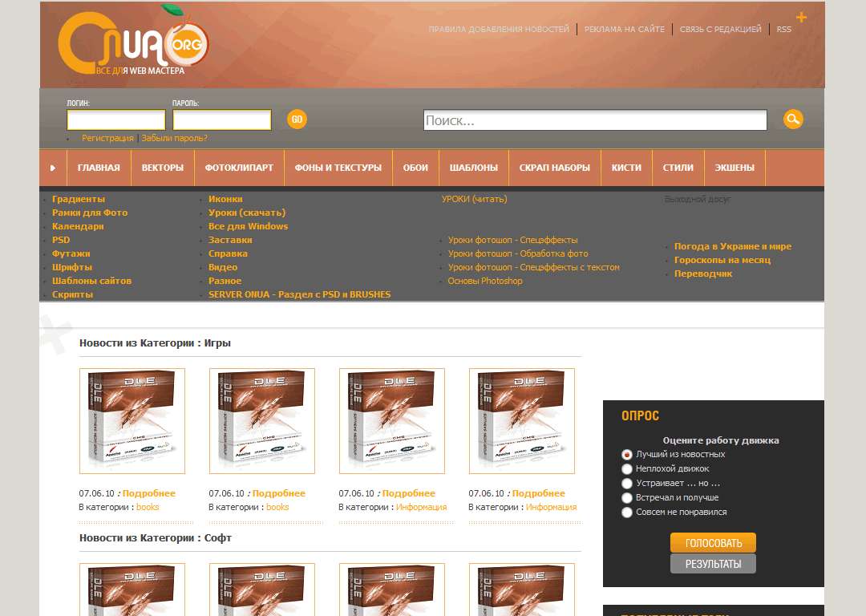This screenshot has width=866, height=616.
Task: Open the ОБОИ menu item
Action: [x=415, y=168]
